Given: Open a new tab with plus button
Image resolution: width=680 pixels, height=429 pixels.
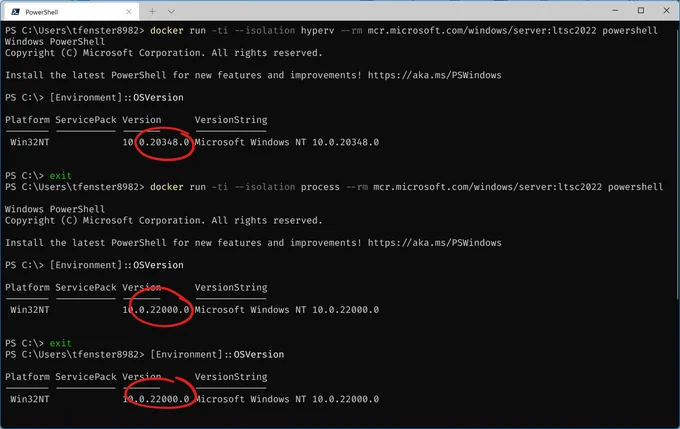Looking at the screenshot, I should (152, 12).
